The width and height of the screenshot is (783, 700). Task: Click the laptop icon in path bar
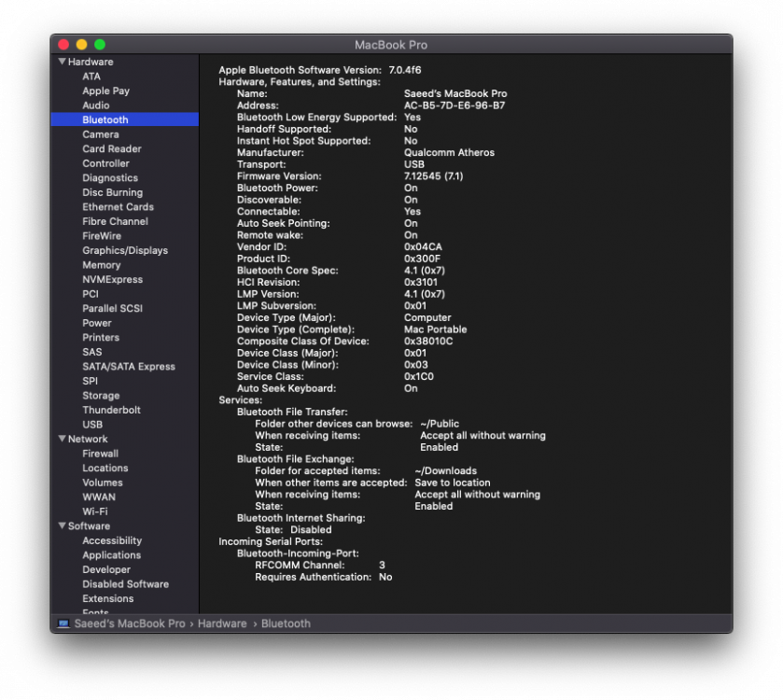[63, 623]
